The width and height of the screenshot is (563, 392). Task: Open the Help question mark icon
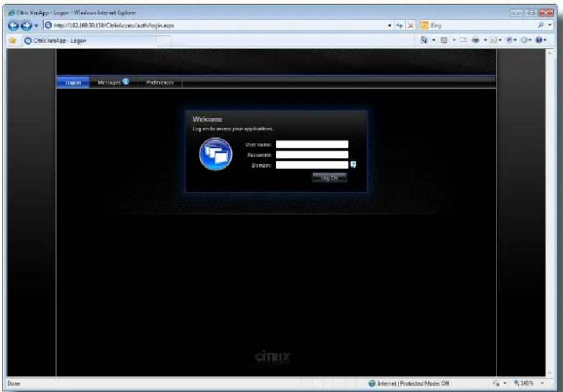(x=541, y=40)
